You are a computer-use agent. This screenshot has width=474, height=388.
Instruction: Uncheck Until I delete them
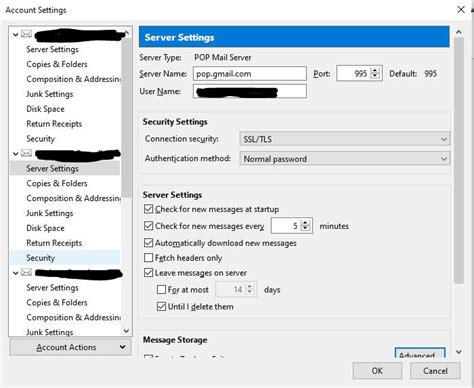[x=161, y=306]
